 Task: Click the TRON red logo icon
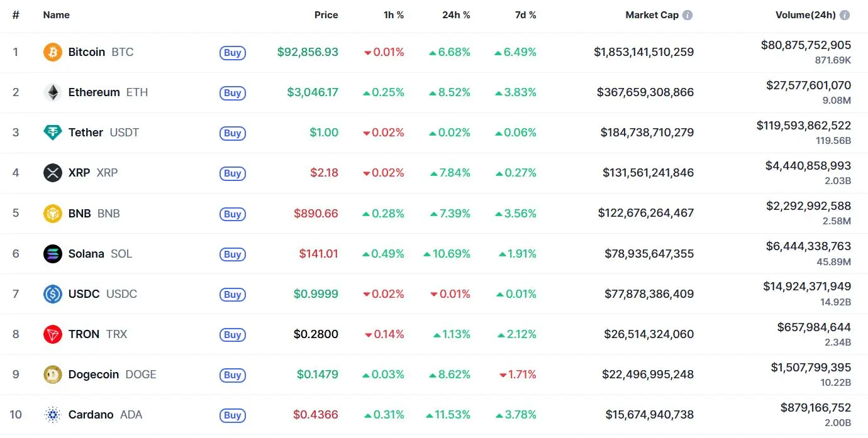[53, 334]
